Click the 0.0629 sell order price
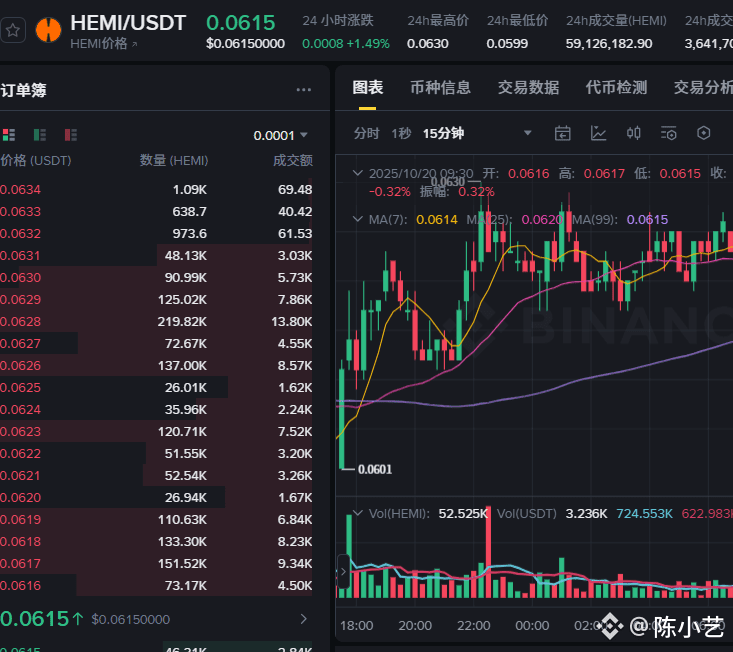 [20, 300]
